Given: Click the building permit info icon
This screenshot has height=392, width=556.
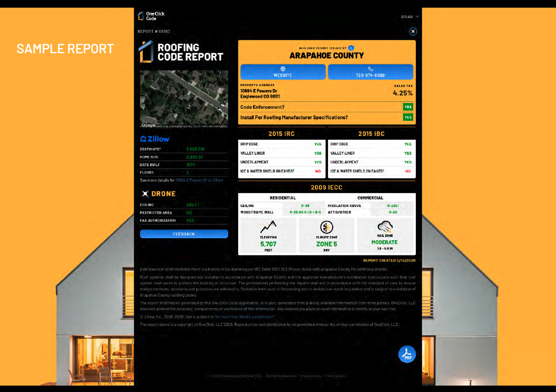Looking at the screenshot, I should (351, 48).
